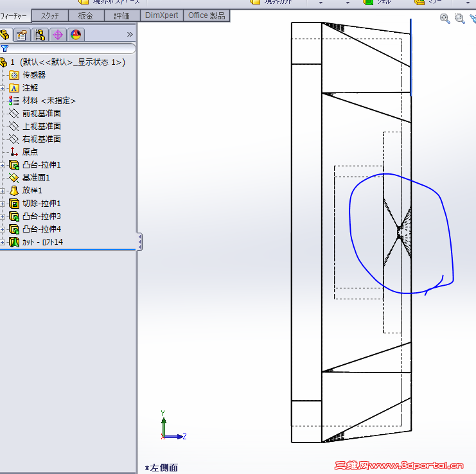This screenshot has height=474, width=476.
Task: Expand the 凸台-拉伸1 feature node
Action: 3,165
